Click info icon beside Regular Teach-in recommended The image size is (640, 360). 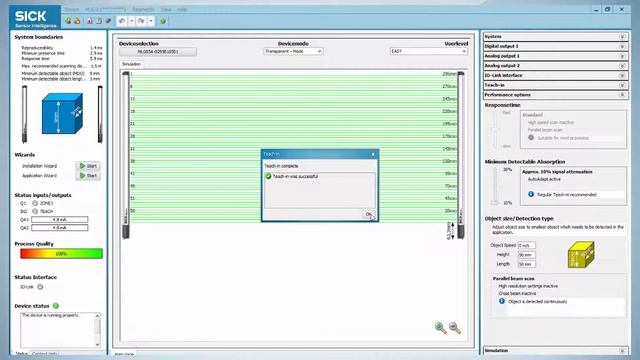click(531, 194)
